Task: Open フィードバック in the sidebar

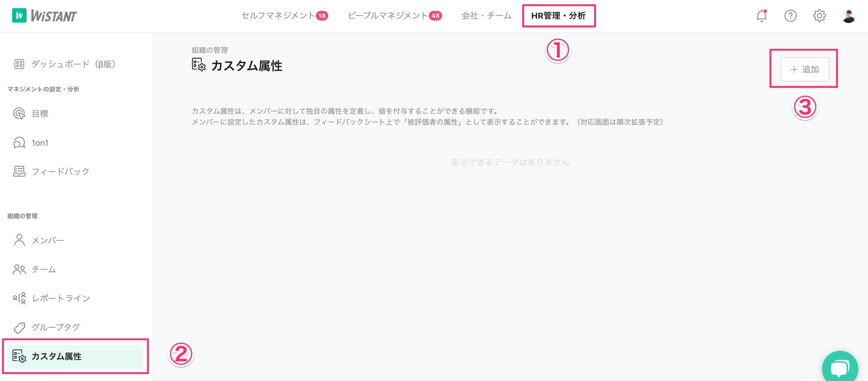Action: tap(60, 171)
